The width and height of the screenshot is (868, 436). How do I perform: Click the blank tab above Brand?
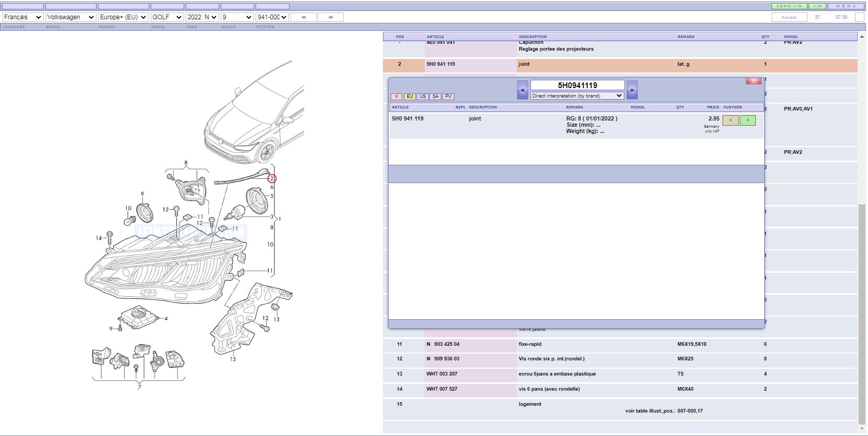(70, 6)
